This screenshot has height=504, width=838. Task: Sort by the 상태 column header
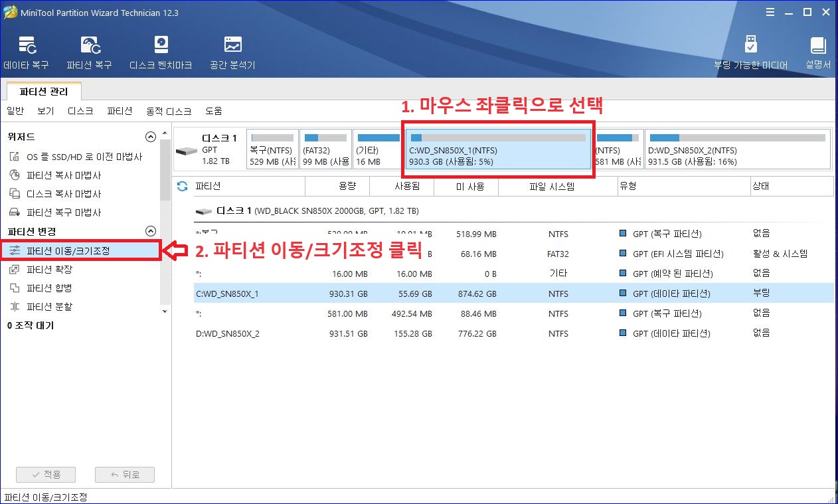[x=792, y=187]
